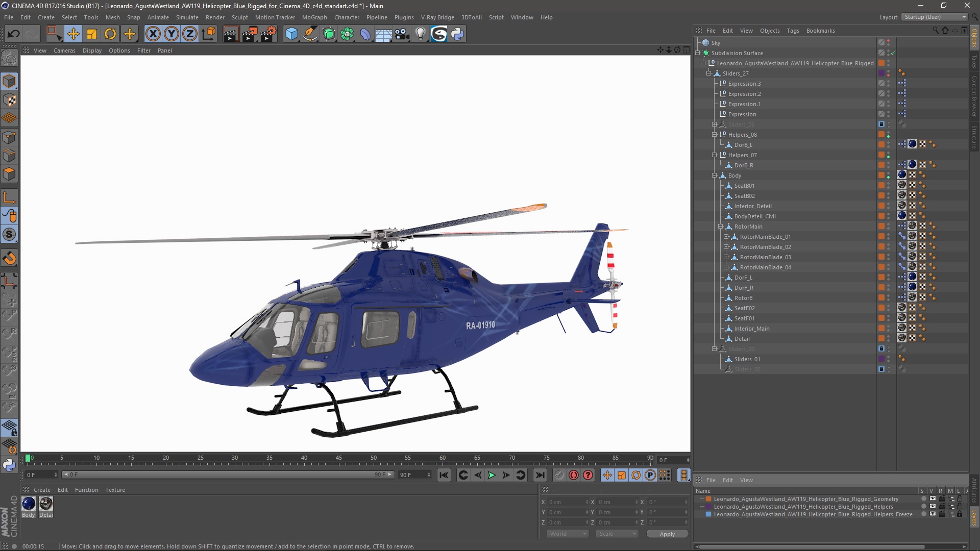Toggle the Enable Axis tool
The width and height of the screenshot is (980, 551).
(x=9, y=197)
